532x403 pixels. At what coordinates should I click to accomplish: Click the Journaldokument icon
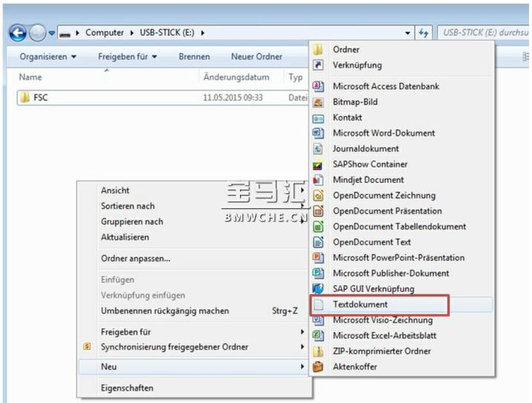(x=318, y=149)
